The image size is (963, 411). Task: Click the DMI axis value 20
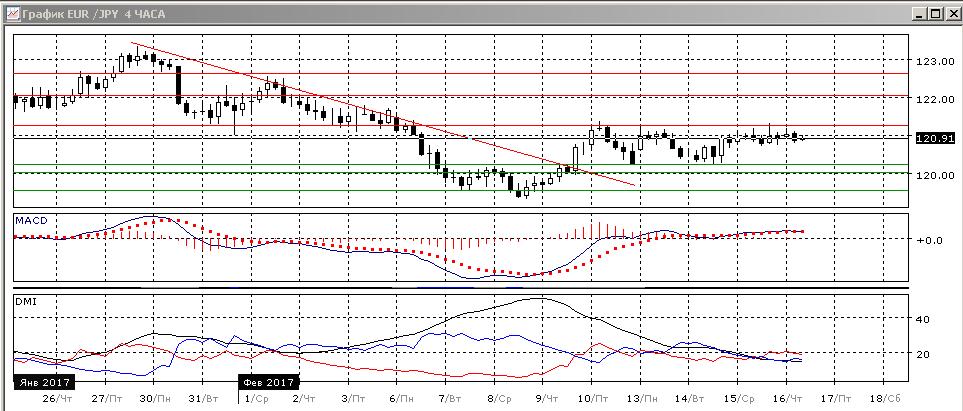point(923,354)
